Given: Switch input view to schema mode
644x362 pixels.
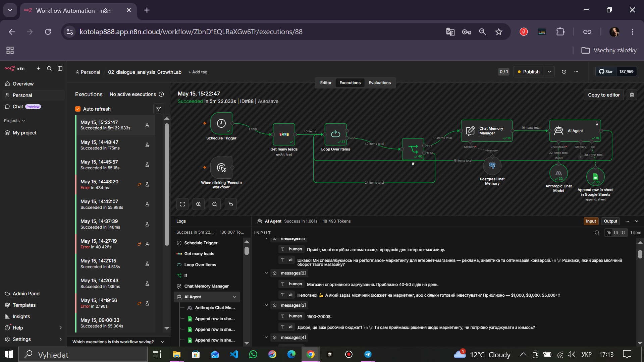Looking at the screenshot, I should click(609, 233).
